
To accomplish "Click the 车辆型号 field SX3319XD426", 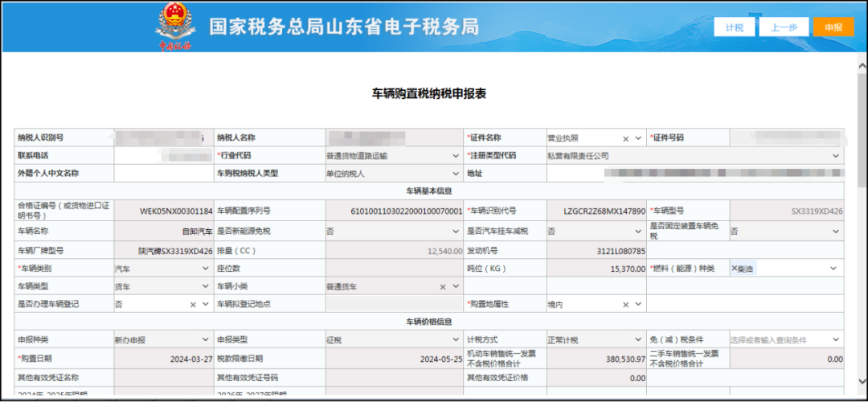I will (787, 211).
